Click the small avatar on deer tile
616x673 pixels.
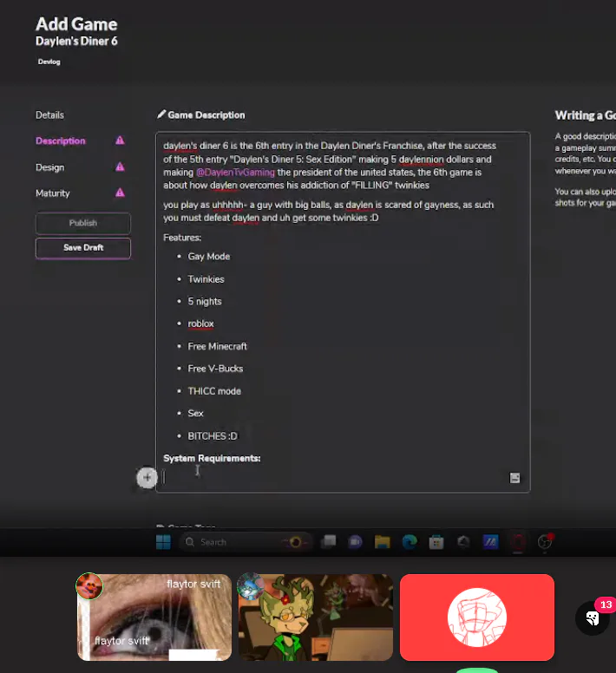point(251,586)
